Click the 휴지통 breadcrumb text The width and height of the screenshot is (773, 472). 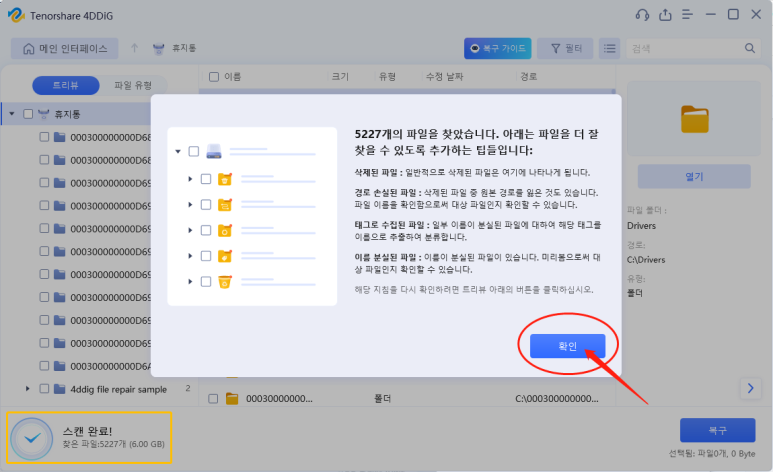coord(184,48)
